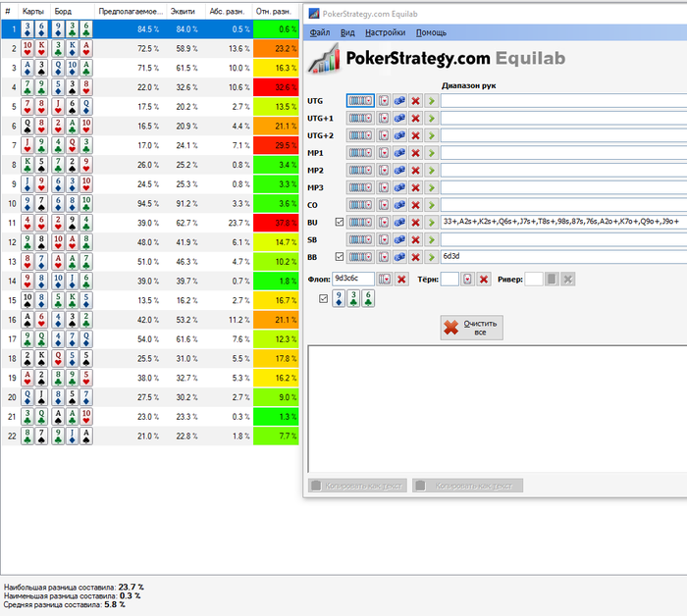Open the card picker for UTG
This screenshot has height=616, width=687.
(x=384, y=101)
